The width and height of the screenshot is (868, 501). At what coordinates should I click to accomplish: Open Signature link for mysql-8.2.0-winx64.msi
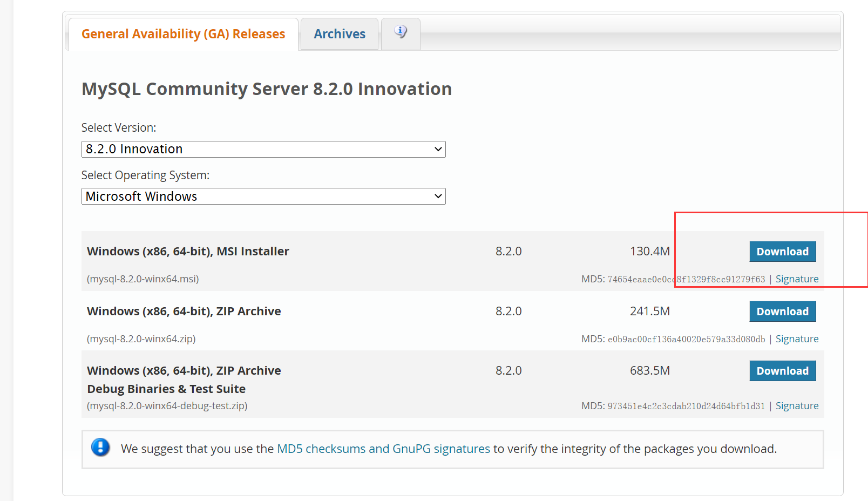click(797, 279)
